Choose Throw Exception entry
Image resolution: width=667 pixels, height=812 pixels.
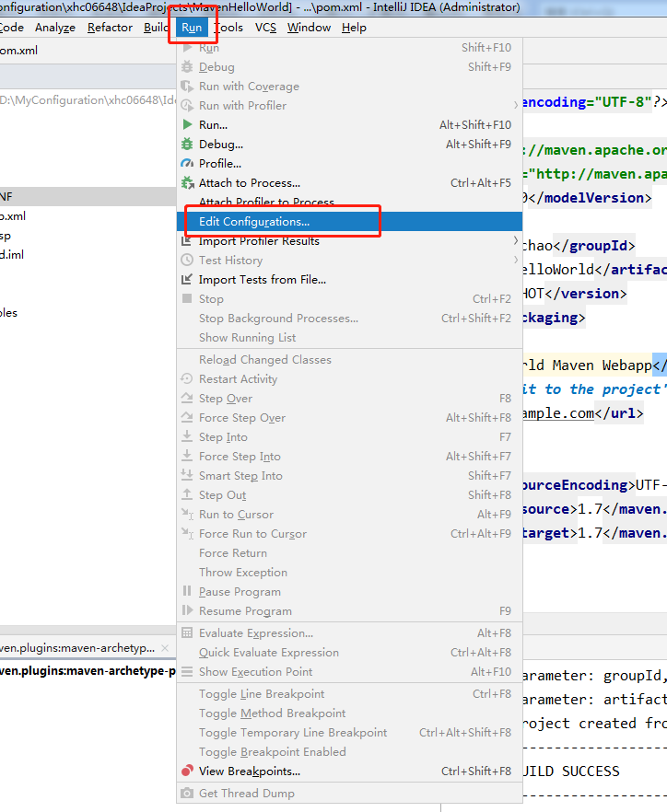pos(349,573)
